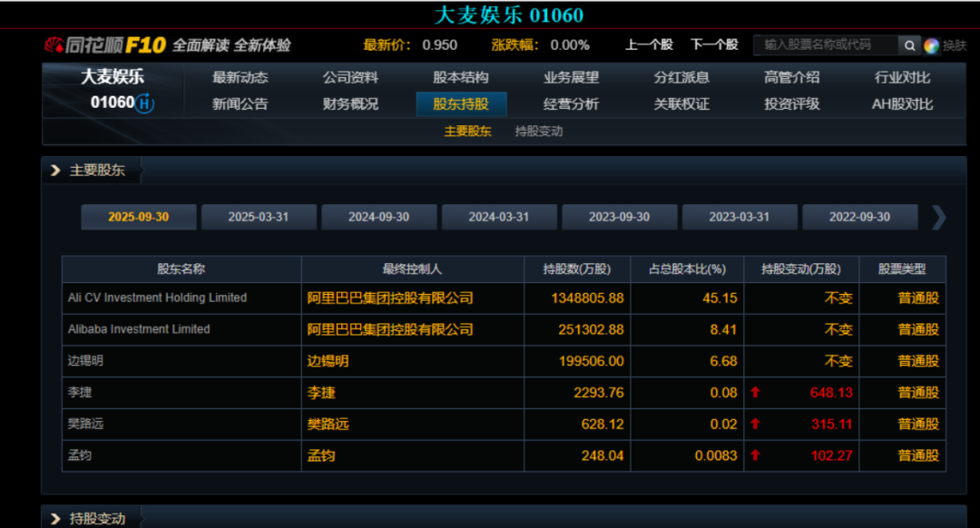Click the 最终控制人 column header
The height and width of the screenshot is (528, 980).
[413, 269]
